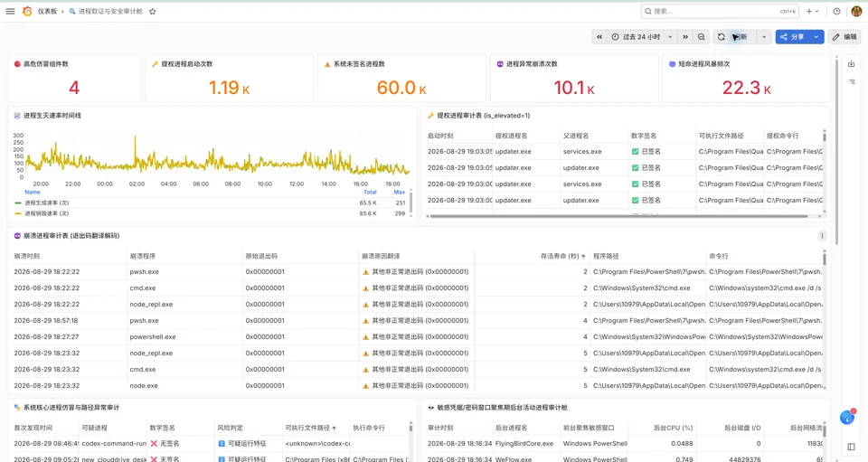Click the 短命进程风暴频次 panel title
The width and height of the screenshot is (868, 462).
[x=704, y=63]
